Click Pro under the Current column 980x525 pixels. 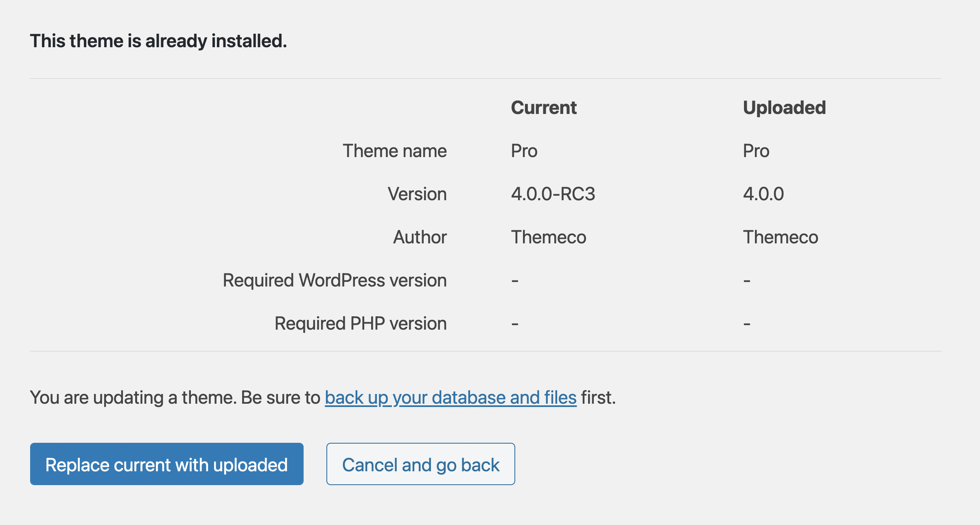click(x=524, y=150)
